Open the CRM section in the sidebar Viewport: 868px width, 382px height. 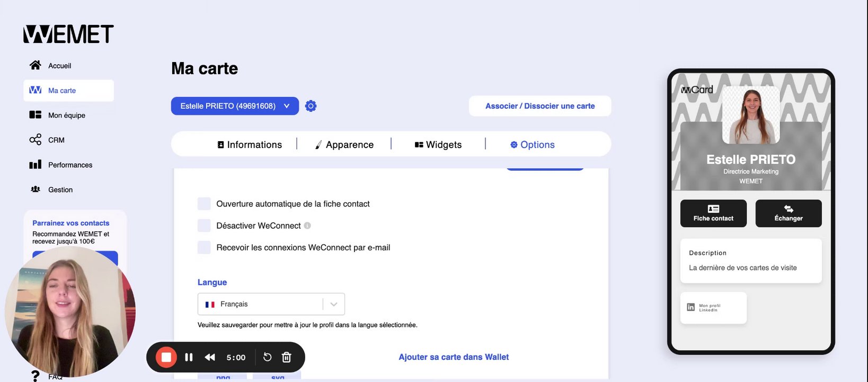pos(56,140)
